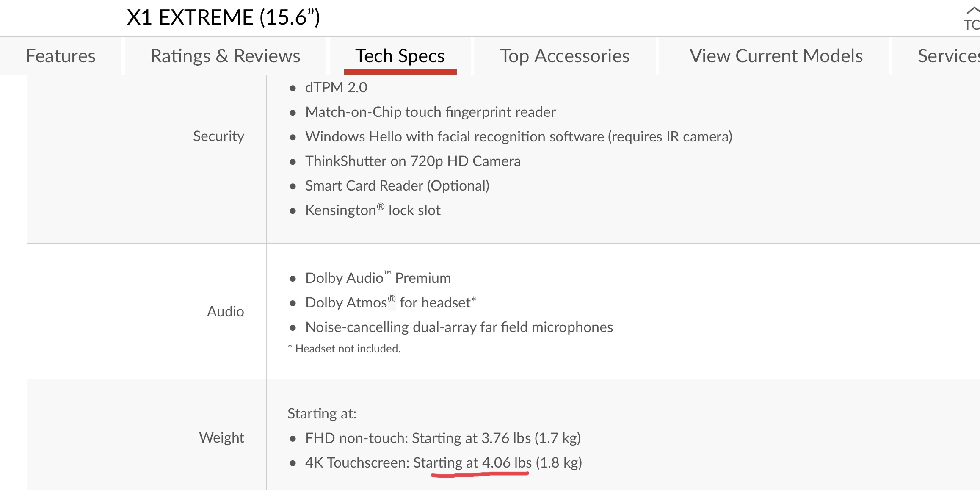Image resolution: width=980 pixels, height=490 pixels.
Task: Open the Top Accessories tab
Action: [x=565, y=56]
